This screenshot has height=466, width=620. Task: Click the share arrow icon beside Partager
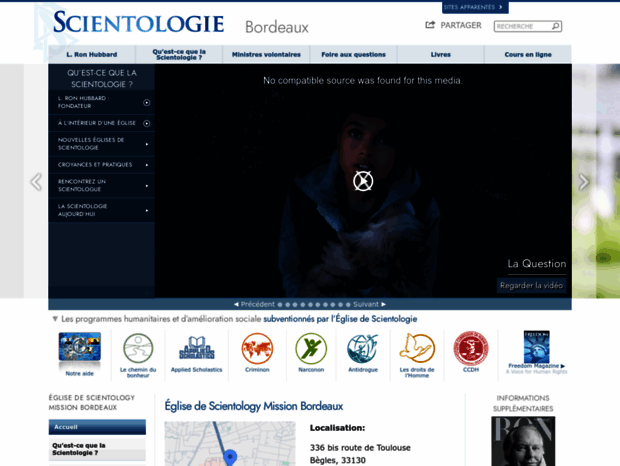(x=430, y=25)
